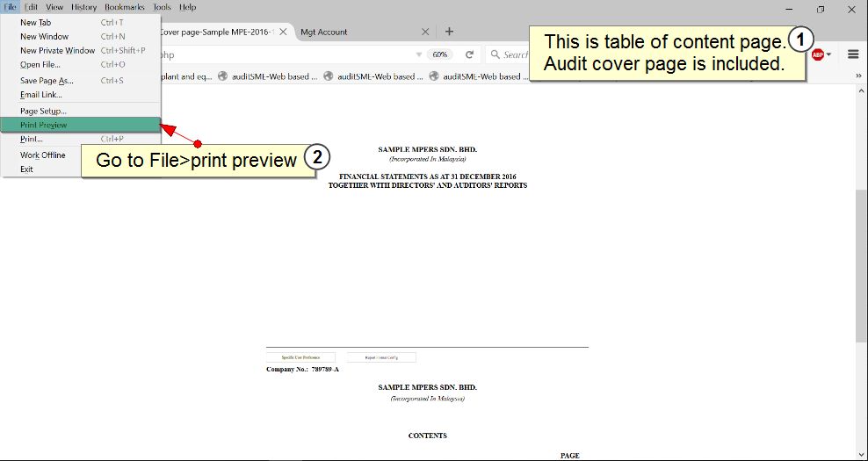This screenshot has height=461, width=868.
Task: Show more bookmarks overflow chevron
Action: coord(857,76)
